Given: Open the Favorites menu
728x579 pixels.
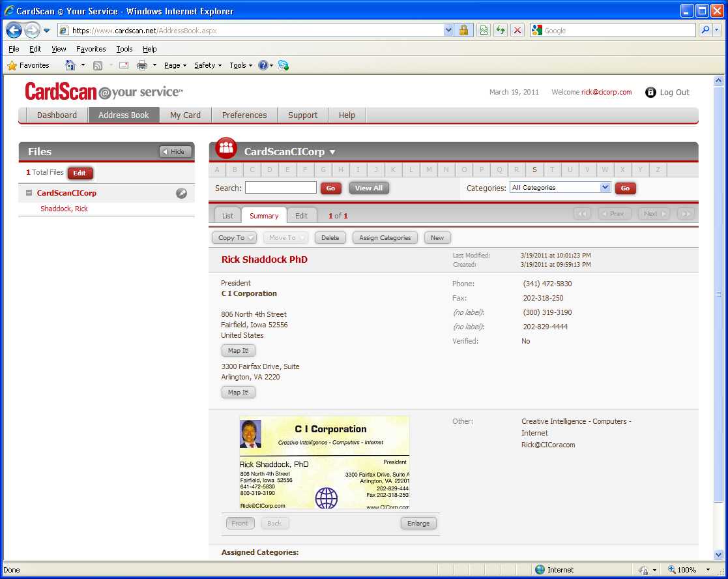Looking at the screenshot, I should click(91, 49).
